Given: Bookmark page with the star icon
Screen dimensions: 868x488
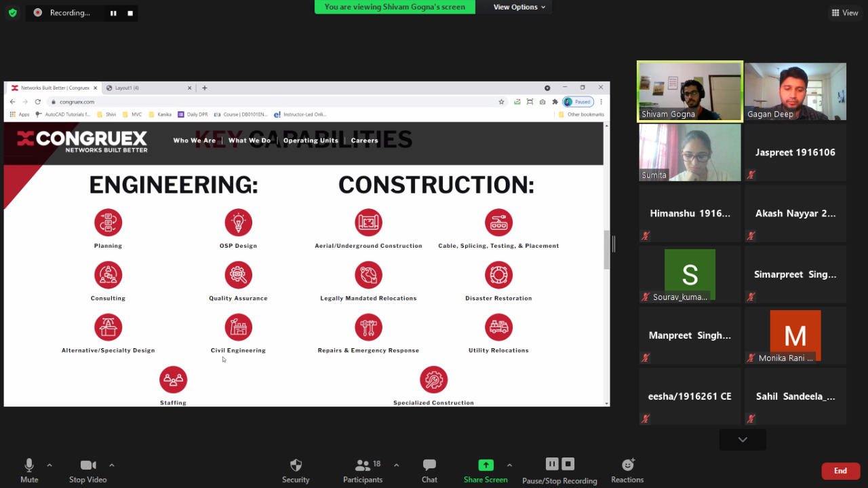Looking at the screenshot, I should [x=501, y=102].
